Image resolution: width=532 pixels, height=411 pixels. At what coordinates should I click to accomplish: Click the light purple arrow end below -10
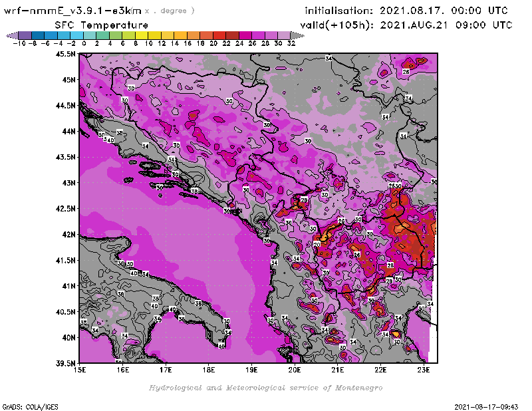click(12, 35)
